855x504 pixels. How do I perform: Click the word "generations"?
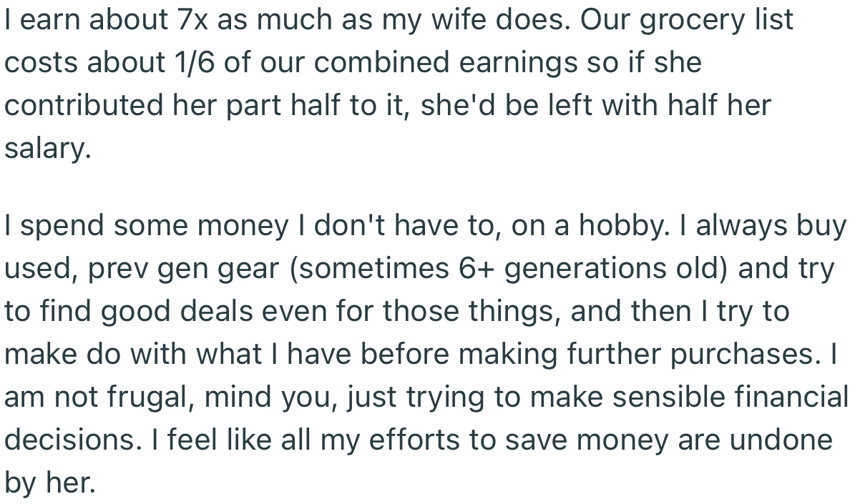(x=593, y=270)
